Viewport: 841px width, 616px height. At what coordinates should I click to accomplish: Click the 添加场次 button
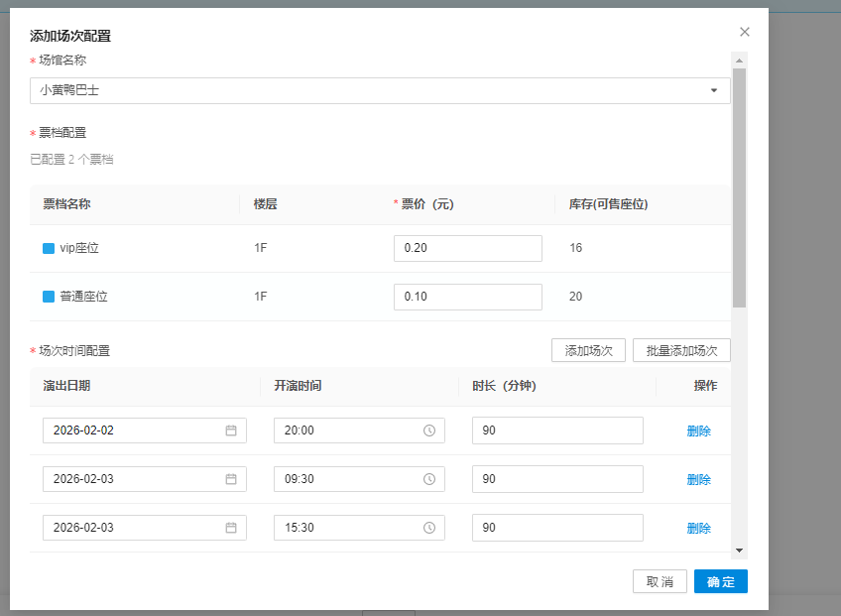tap(588, 350)
